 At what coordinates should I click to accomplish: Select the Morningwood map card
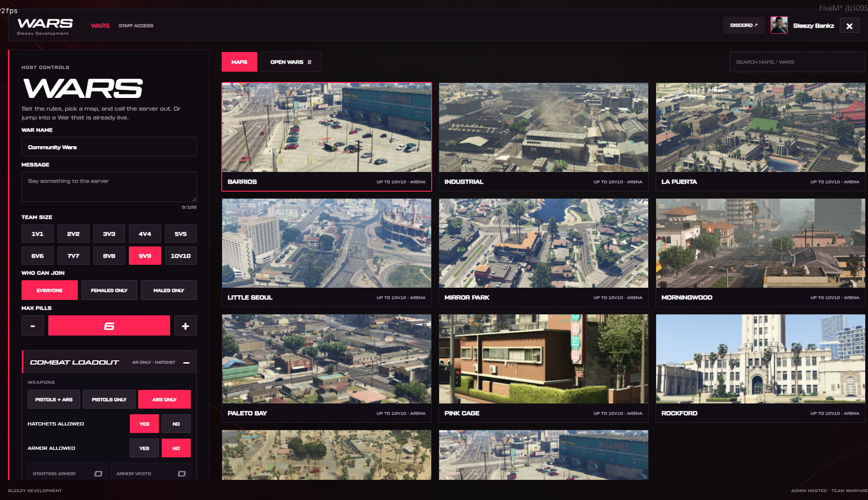click(x=761, y=253)
